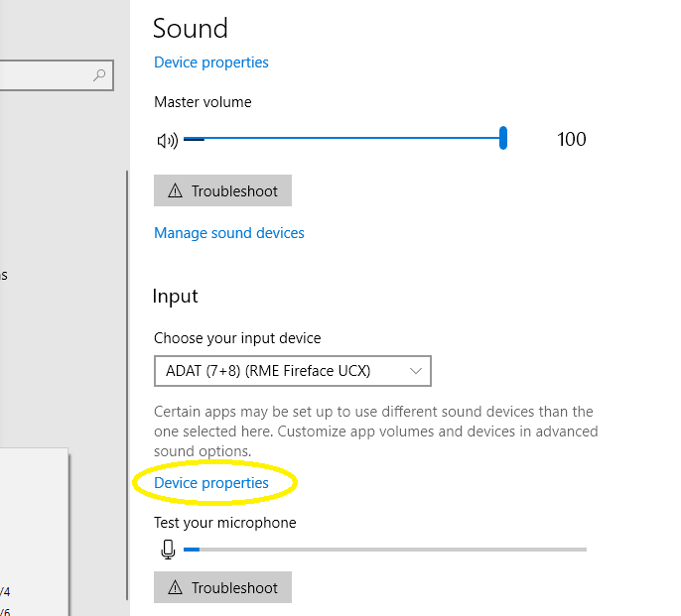Viewport: 681px width, 616px height.
Task: Click the magnifier icon in the search box
Action: [99, 75]
